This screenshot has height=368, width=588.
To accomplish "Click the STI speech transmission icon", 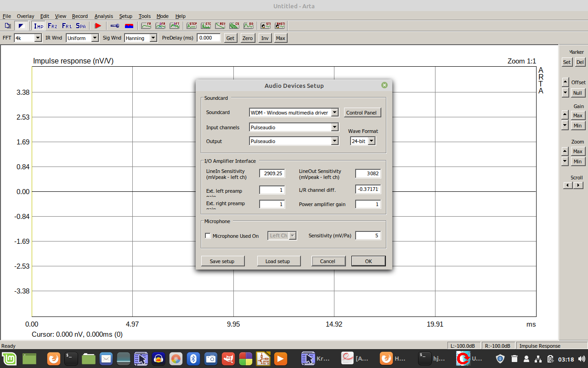I will click(x=266, y=26).
